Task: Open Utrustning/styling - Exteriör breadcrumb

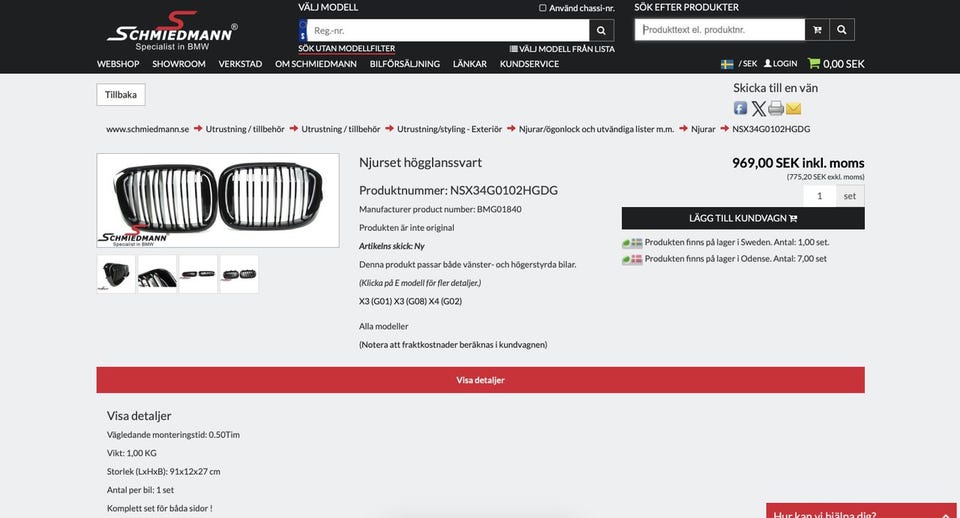Action: pos(449,129)
